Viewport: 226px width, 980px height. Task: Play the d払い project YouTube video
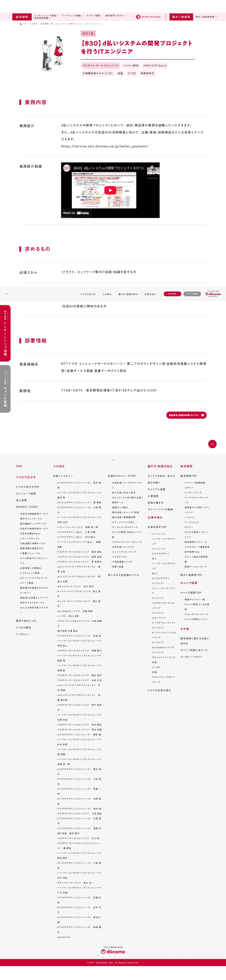point(110,190)
